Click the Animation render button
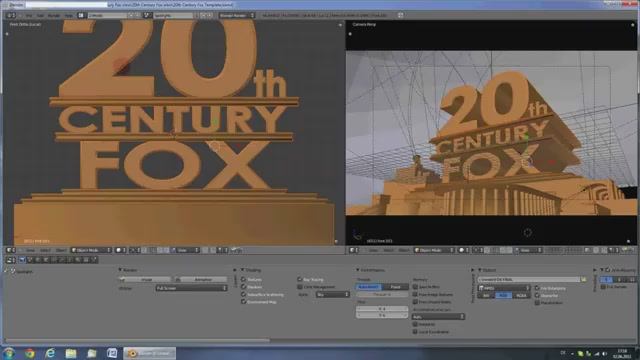Viewport: 640px width, 360px height. pos(201,280)
